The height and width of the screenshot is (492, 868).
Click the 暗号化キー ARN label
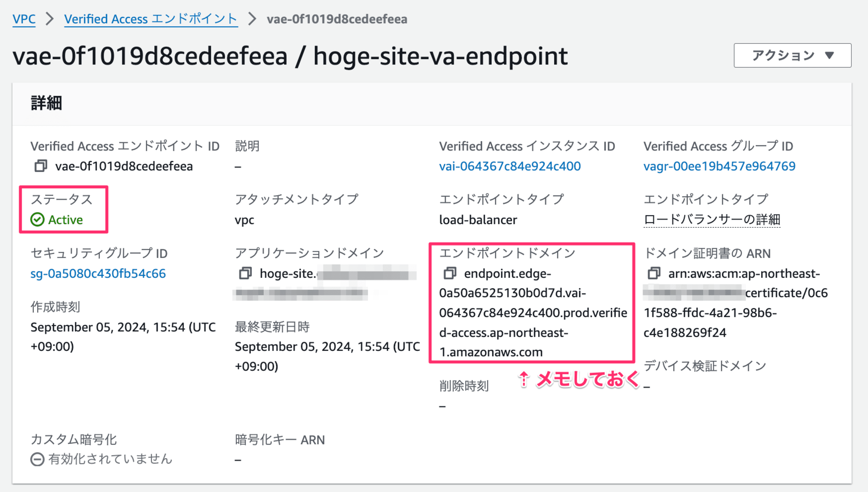pos(279,440)
